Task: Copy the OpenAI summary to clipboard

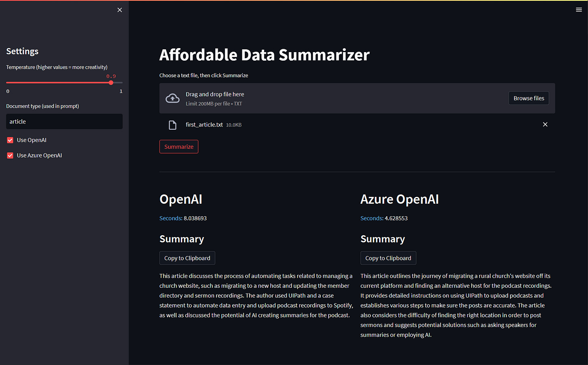Action: [x=187, y=258]
